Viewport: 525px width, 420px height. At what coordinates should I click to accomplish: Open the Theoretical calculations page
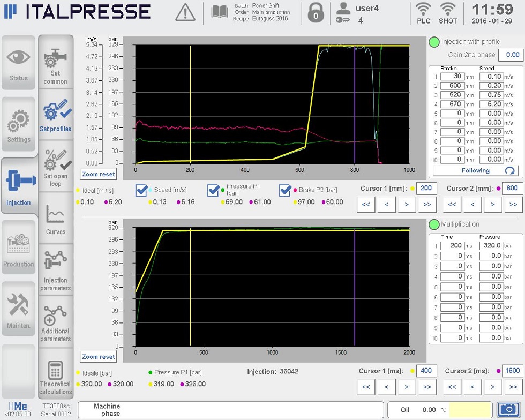click(x=56, y=373)
